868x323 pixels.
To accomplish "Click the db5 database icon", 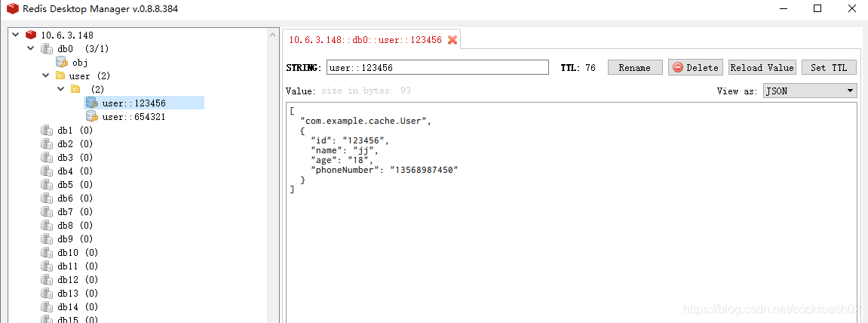I will click(47, 184).
